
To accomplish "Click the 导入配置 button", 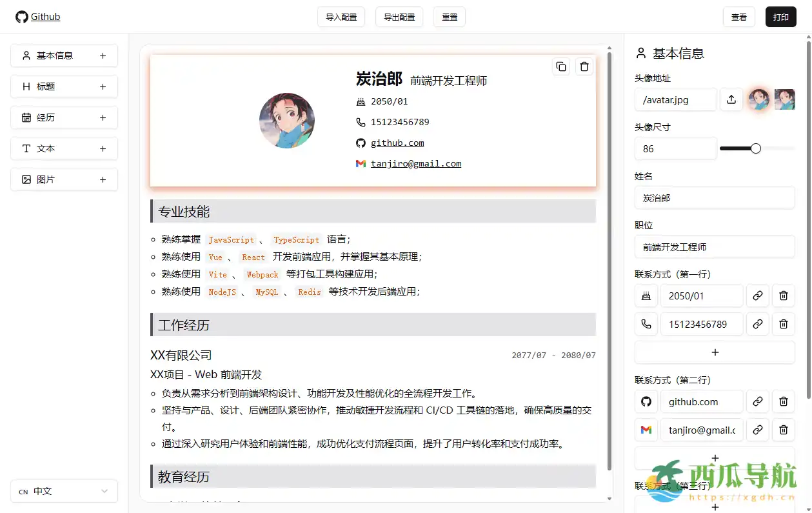I will click(x=341, y=17).
